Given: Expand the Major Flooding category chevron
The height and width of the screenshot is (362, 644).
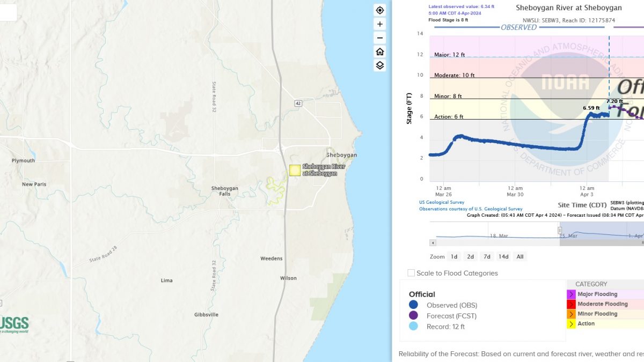Looking at the screenshot, I should coord(571,294).
